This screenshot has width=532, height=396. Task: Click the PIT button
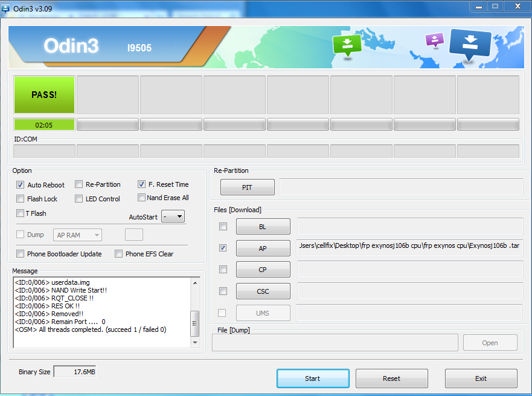point(248,187)
